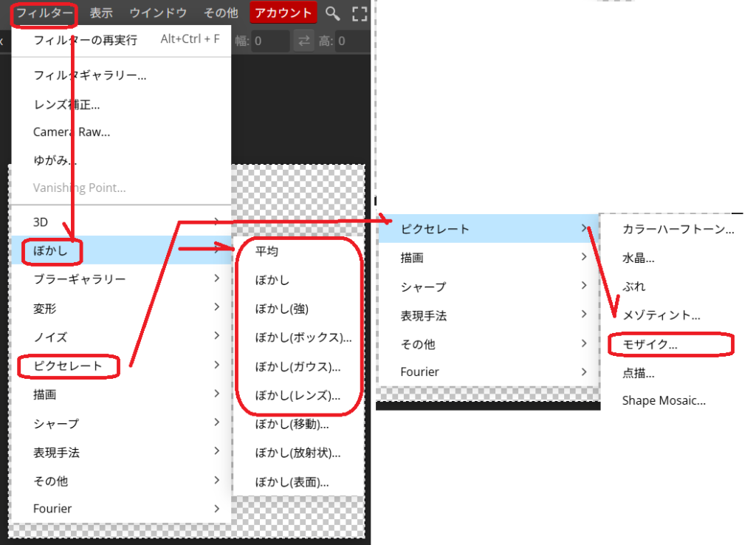Expand the ブラーギャラリー submenu
Image resolution: width=756 pixels, height=545 pixels.
pyautogui.click(x=121, y=278)
